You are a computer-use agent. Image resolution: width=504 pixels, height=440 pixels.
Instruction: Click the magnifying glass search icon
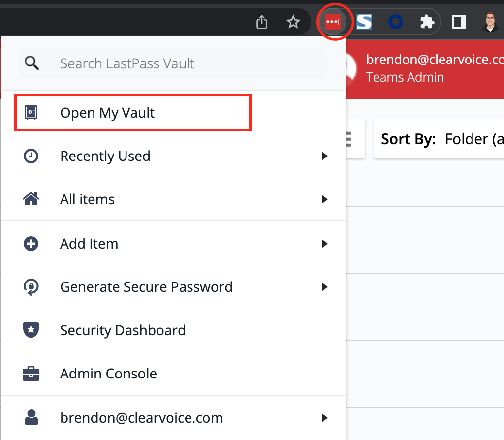(x=32, y=63)
